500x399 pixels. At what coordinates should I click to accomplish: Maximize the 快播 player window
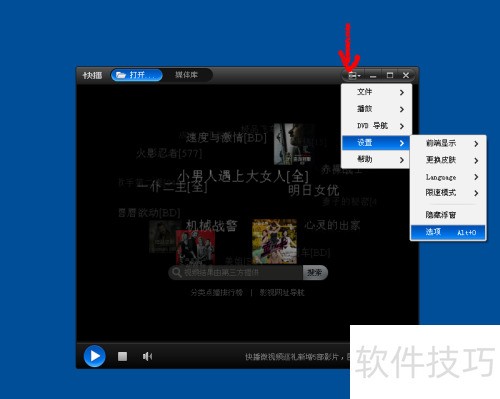[390, 76]
